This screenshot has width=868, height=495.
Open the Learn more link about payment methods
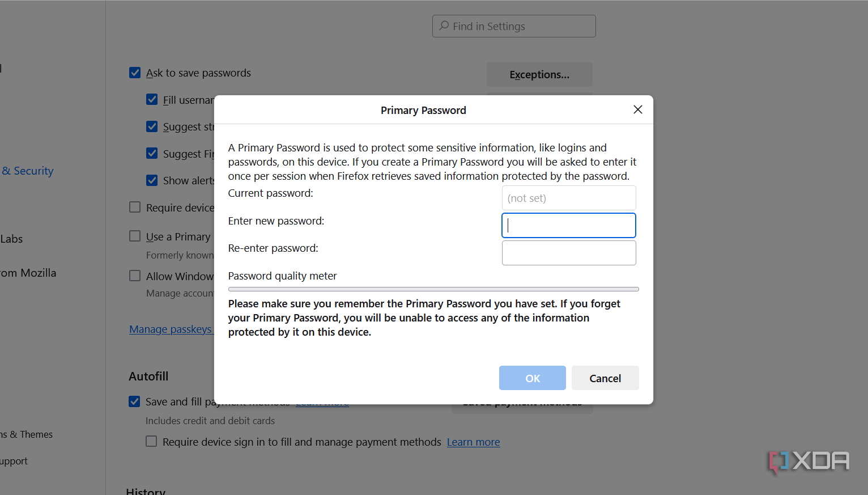[x=473, y=442]
